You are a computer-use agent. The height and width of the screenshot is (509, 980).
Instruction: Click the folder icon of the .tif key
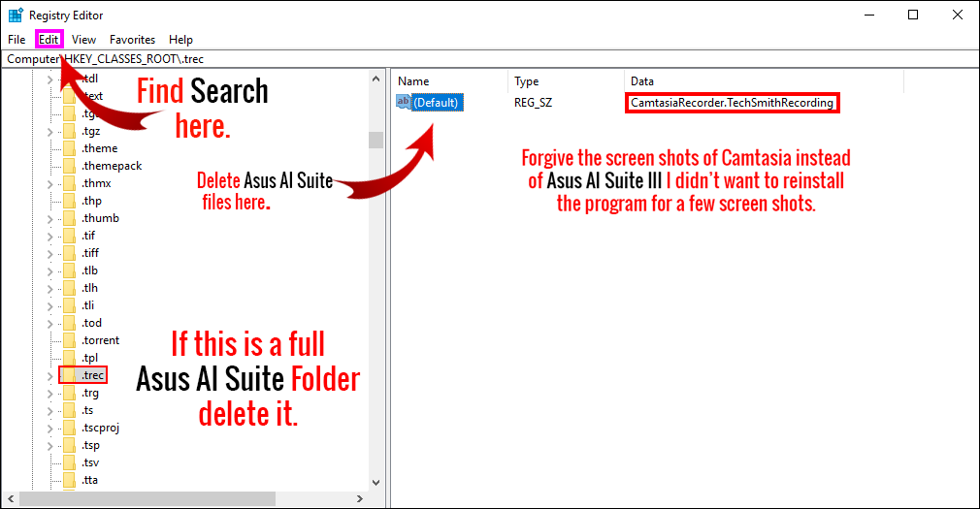coord(69,236)
